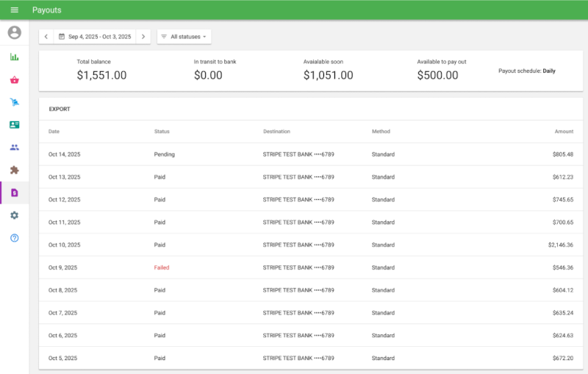Select the Oct 6, 2025 payout date
This screenshot has height=374, width=588.
coord(62,335)
